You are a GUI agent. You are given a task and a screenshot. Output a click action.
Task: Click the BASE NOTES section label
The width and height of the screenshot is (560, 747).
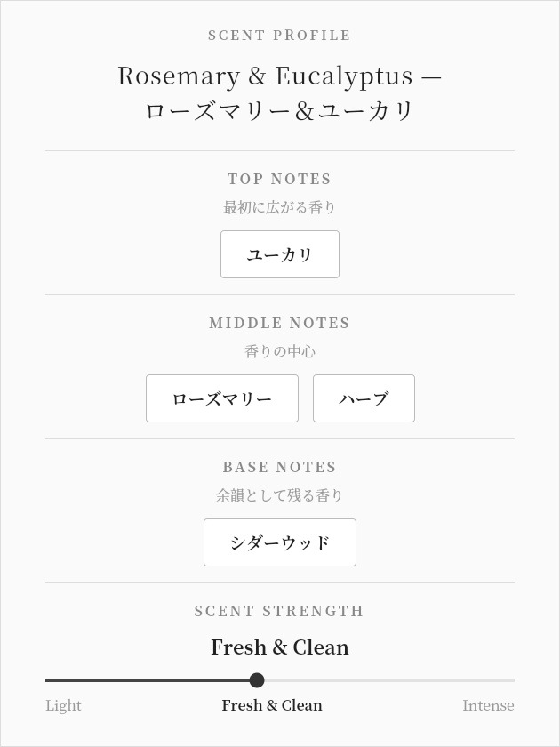point(279,467)
